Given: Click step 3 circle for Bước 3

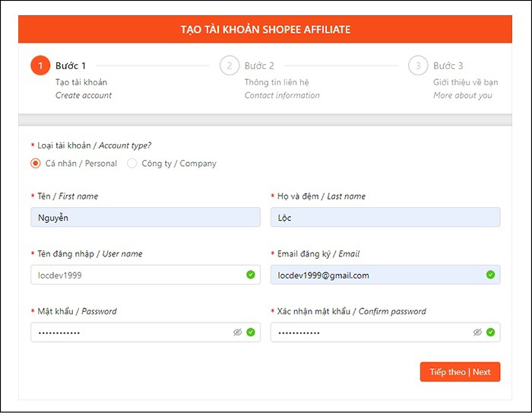Looking at the screenshot, I should pyautogui.click(x=418, y=65).
